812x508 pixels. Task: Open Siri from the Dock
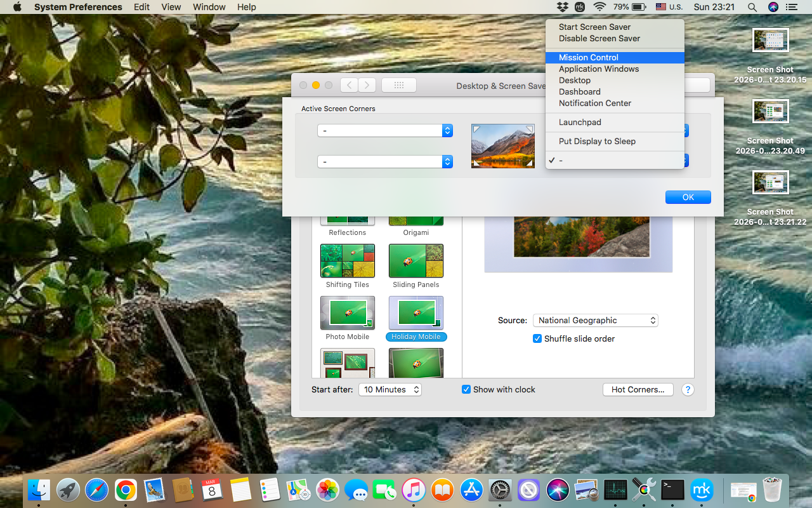click(x=557, y=490)
